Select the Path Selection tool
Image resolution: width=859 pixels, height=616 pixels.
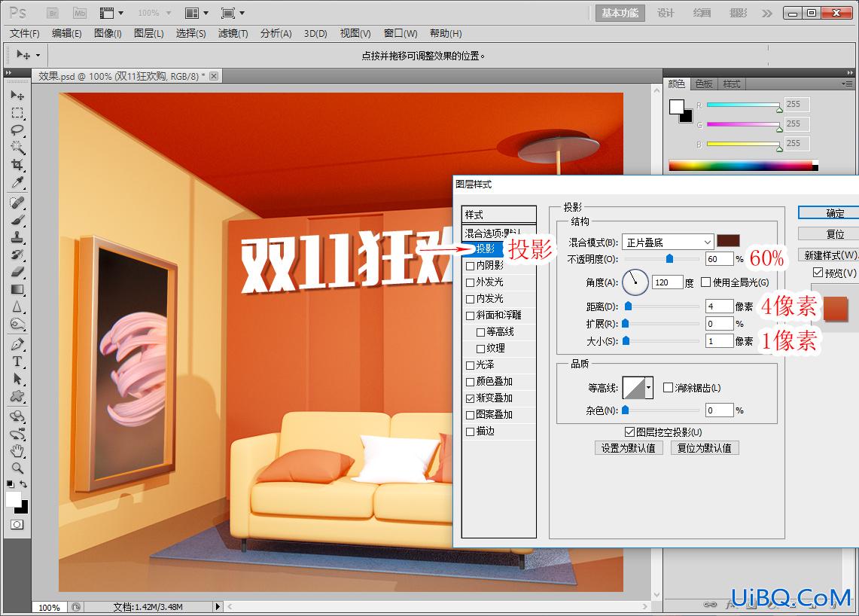tap(17, 379)
